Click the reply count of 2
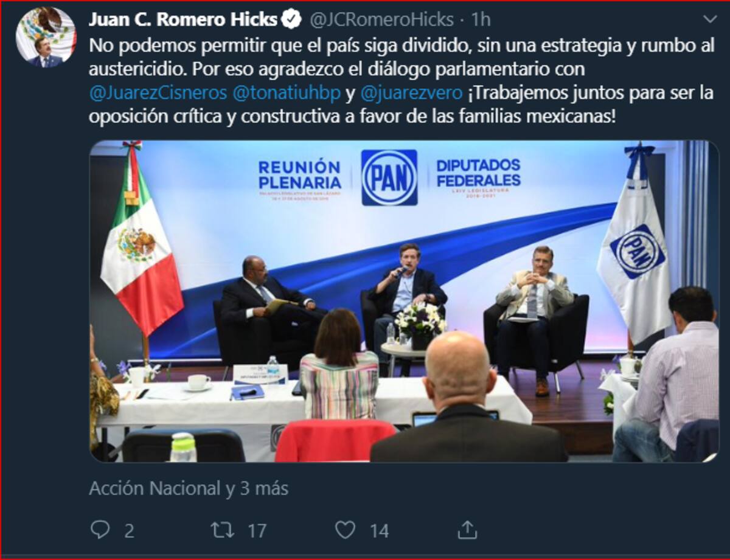The image size is (730, 560). 129,531
